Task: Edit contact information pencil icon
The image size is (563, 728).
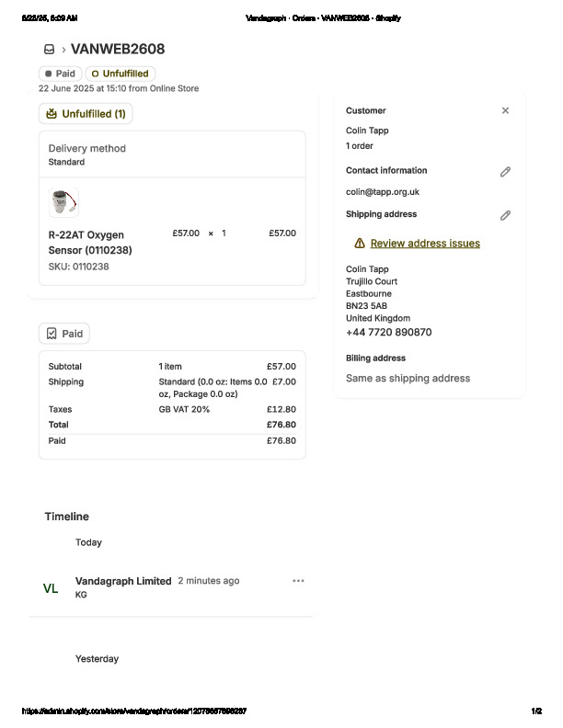Action: pos(505,172)
